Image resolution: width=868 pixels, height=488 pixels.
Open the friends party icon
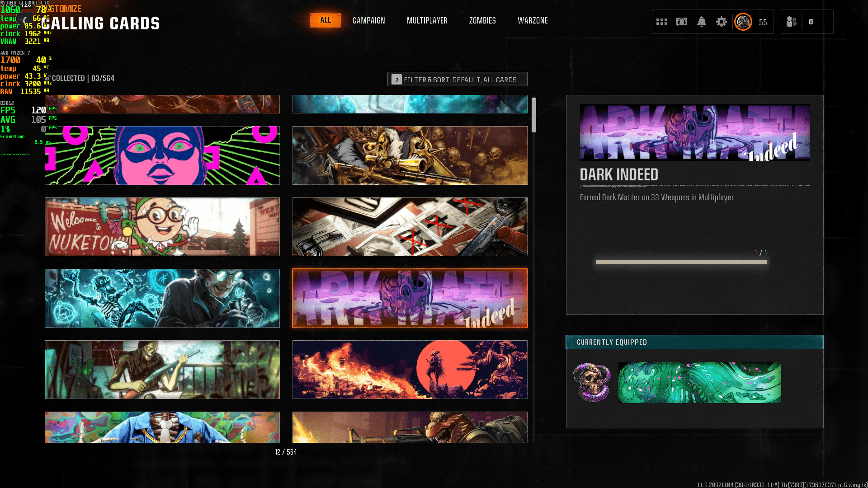tap(792, 22)
